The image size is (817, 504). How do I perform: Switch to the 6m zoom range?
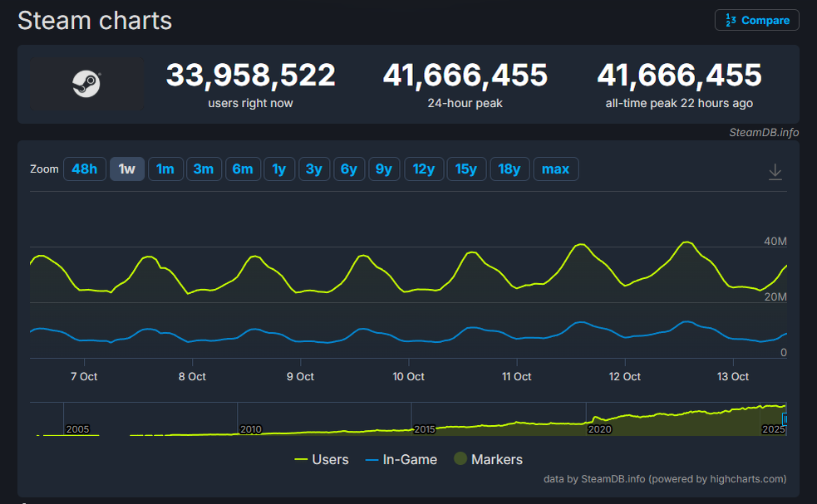243,169
